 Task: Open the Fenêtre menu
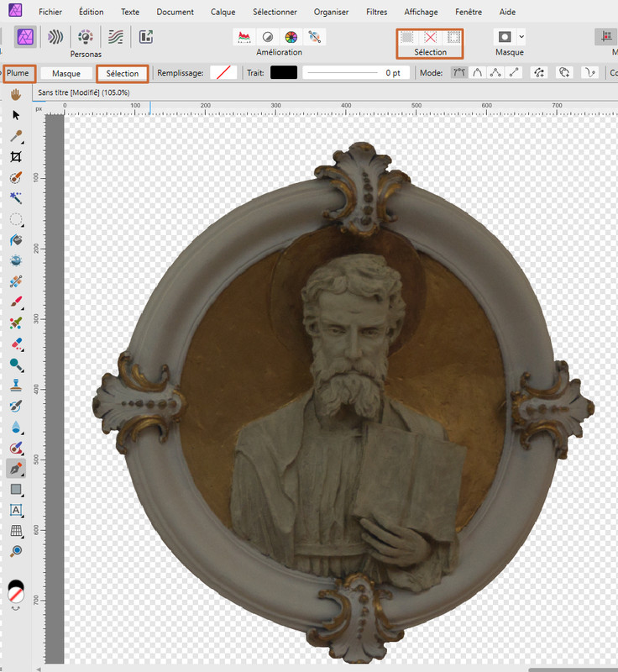click(469, 12)
